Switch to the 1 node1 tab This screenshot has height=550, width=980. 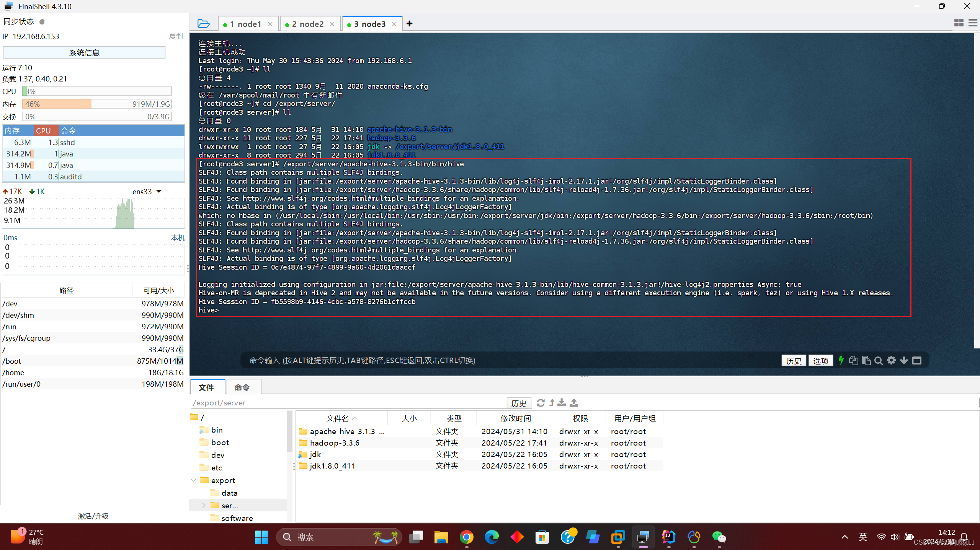click(245, 24)
